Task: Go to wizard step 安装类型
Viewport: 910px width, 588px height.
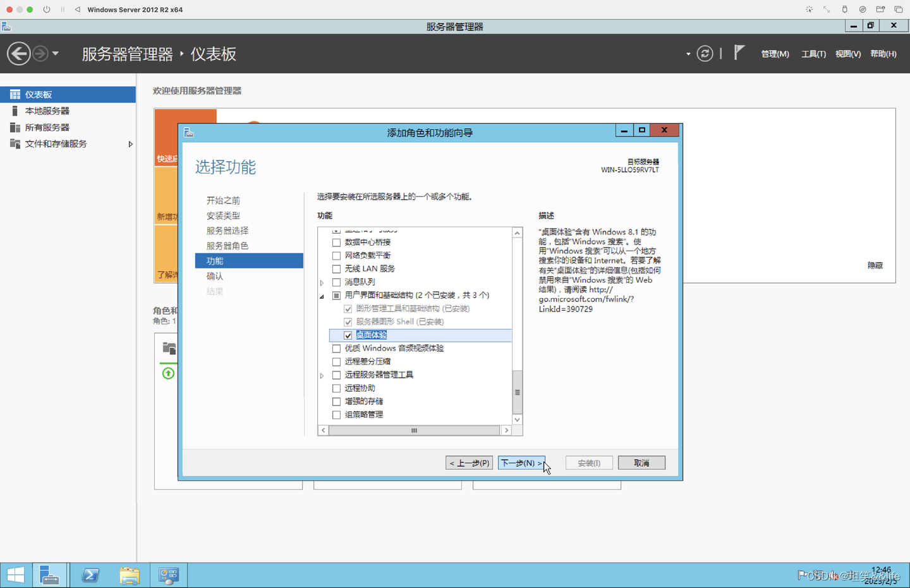Action: pos(223,215)
